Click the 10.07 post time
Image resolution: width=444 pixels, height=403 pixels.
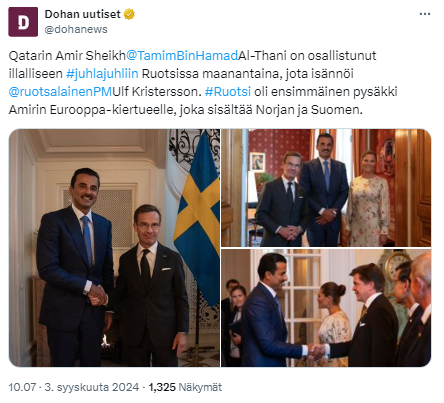pos(22,387)
